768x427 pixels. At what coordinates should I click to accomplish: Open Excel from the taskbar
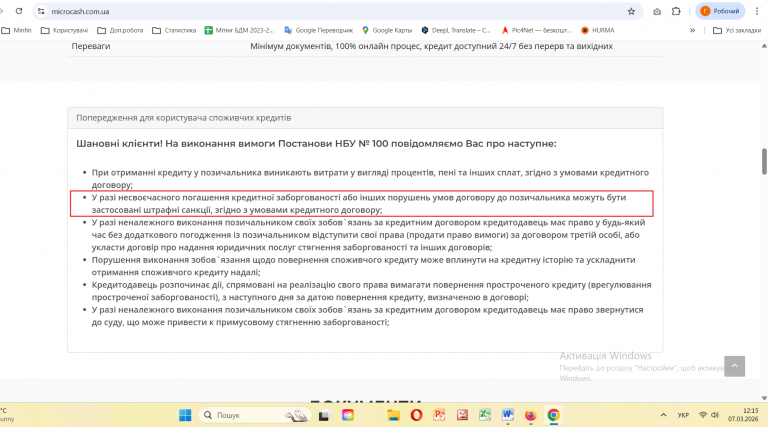click(x=485, y=415)
